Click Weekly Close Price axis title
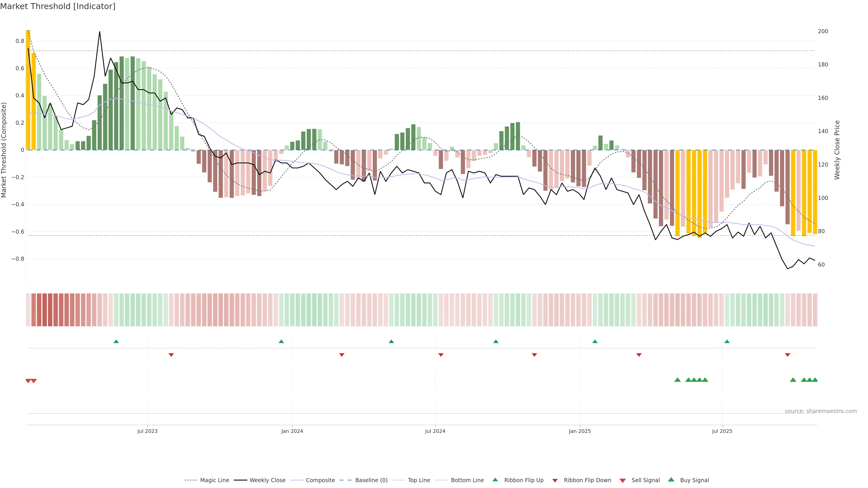The image size is (868, 488). pyautogui.click(x=837, y=150)
